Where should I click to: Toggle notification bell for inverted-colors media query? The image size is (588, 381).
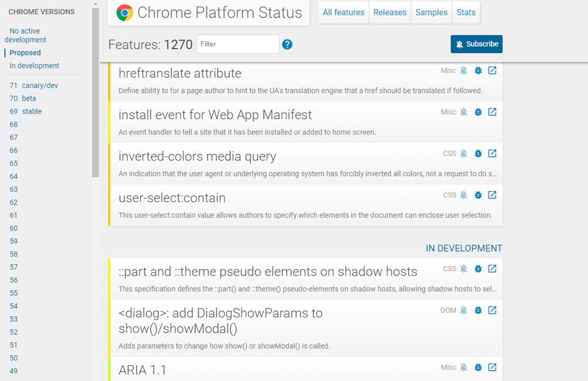coord(464,153)
